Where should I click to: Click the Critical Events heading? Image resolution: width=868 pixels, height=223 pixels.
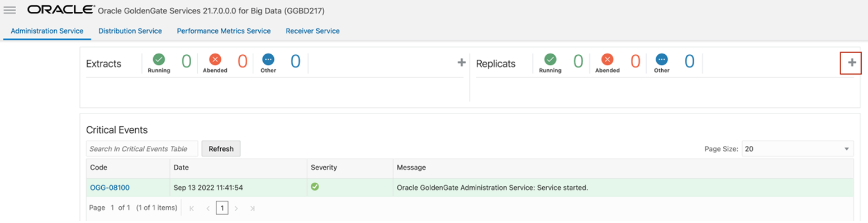coord(117,130)
